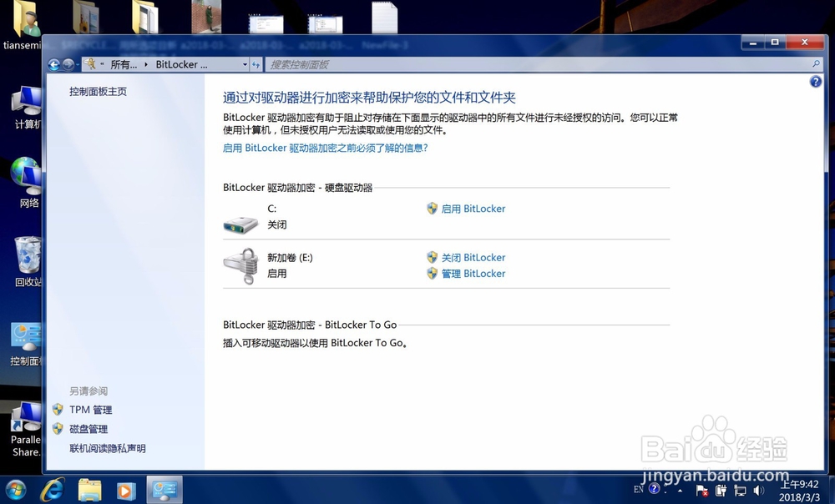Image resolution: width=835 pixels, height=504 pixels.
Task: Click the shield icon beside 管理 BitLocker
Action: click(432, 274)
